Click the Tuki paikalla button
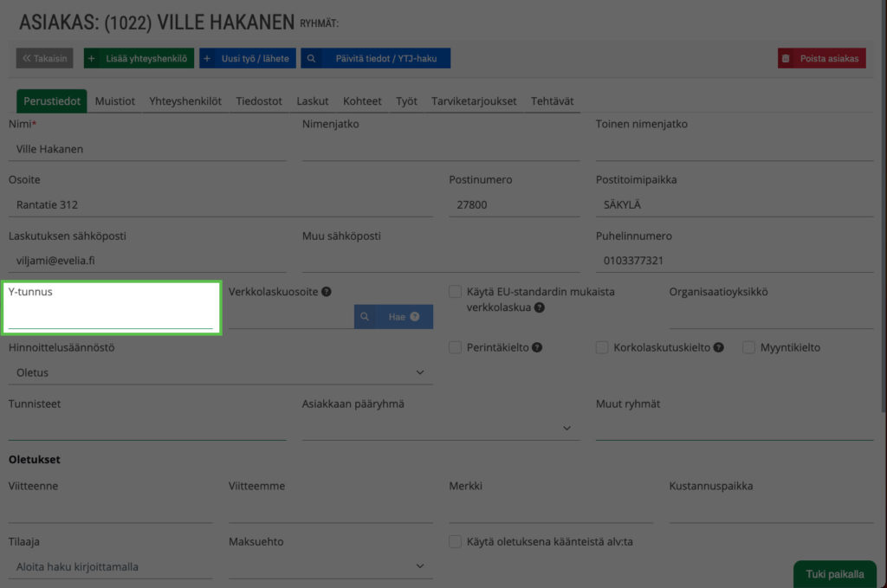 pos(834,574)
